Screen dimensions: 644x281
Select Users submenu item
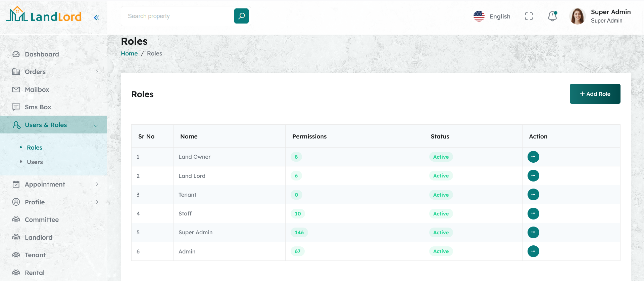pos(35,162)
